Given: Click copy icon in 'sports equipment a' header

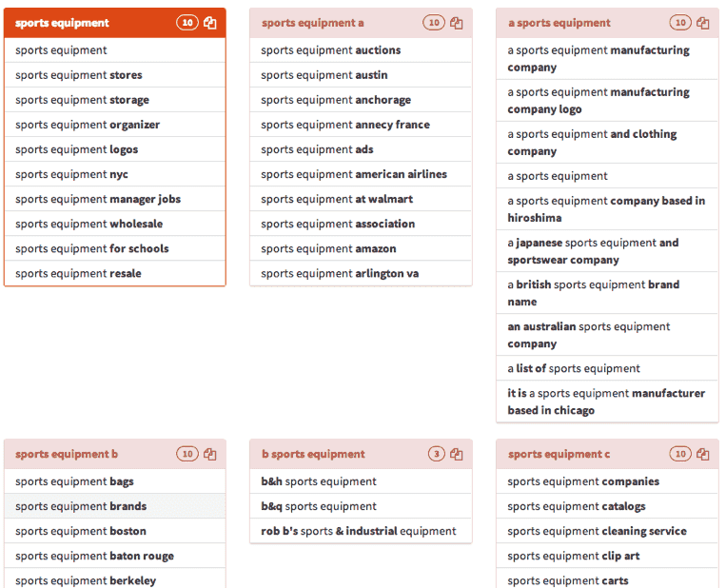Looking at the screenshot, I should click(456, 23).
